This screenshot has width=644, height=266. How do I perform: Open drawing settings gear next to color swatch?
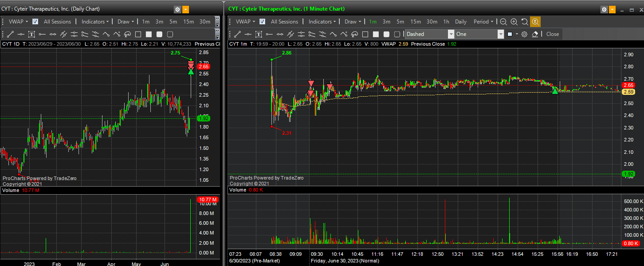coord(524,34)
